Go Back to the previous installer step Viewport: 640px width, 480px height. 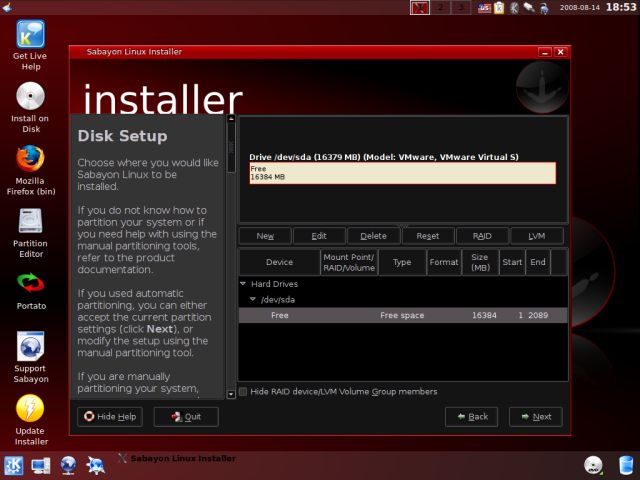coord(471,417)
